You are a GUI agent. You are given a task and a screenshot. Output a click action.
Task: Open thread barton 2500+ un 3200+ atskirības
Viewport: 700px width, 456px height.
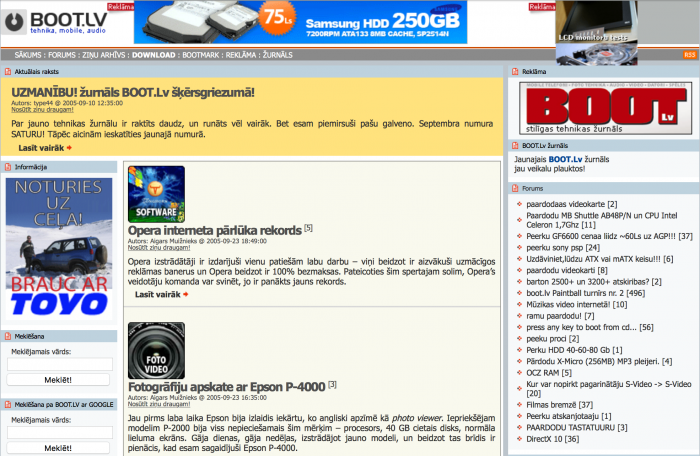[594, 282]
